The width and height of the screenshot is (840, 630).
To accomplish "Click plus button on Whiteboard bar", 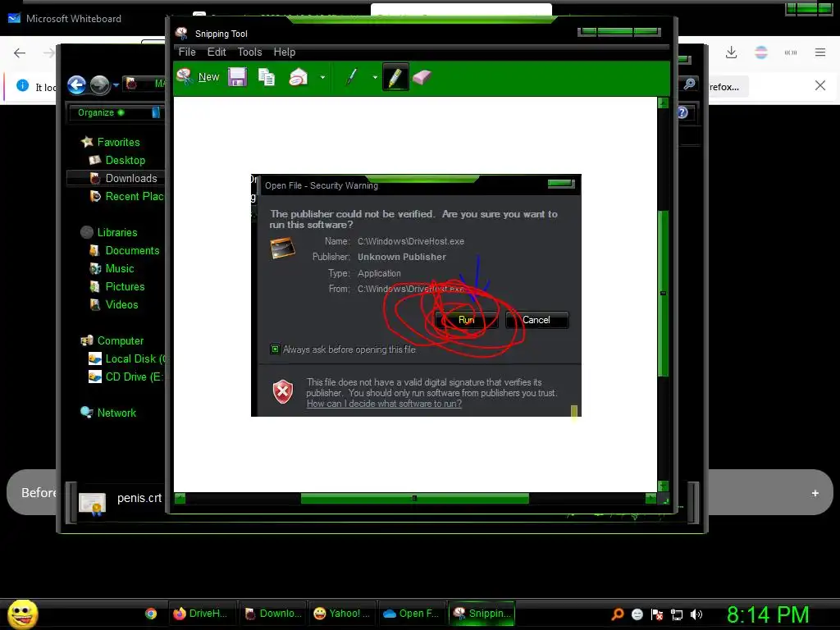I will 815,493.
